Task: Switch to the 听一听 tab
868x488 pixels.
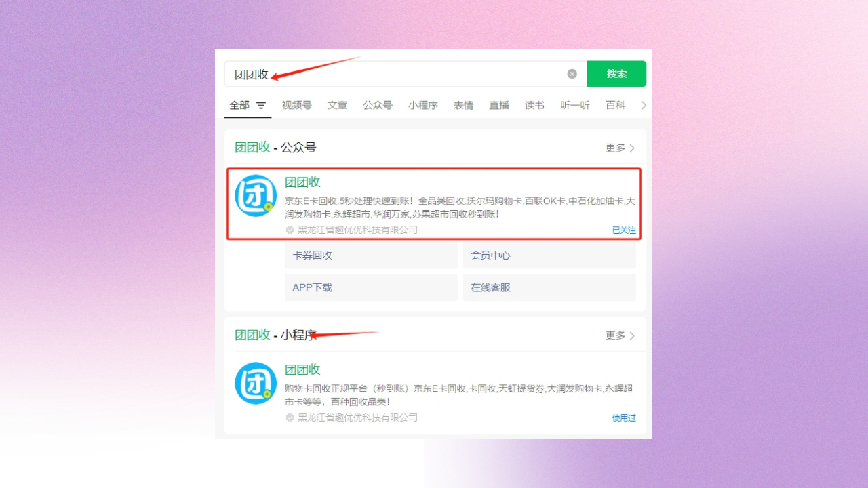Action: coord(575,105)
